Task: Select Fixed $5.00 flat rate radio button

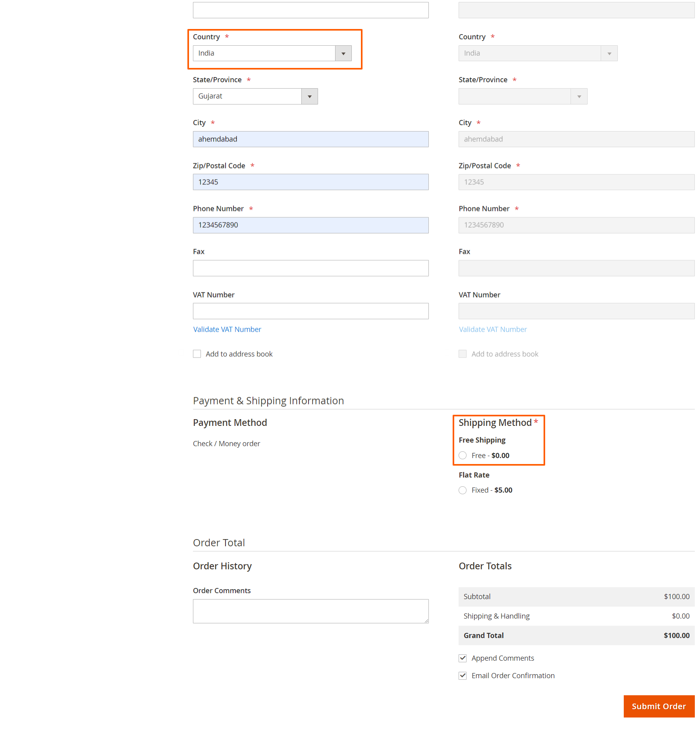Action: coord(463,490)
